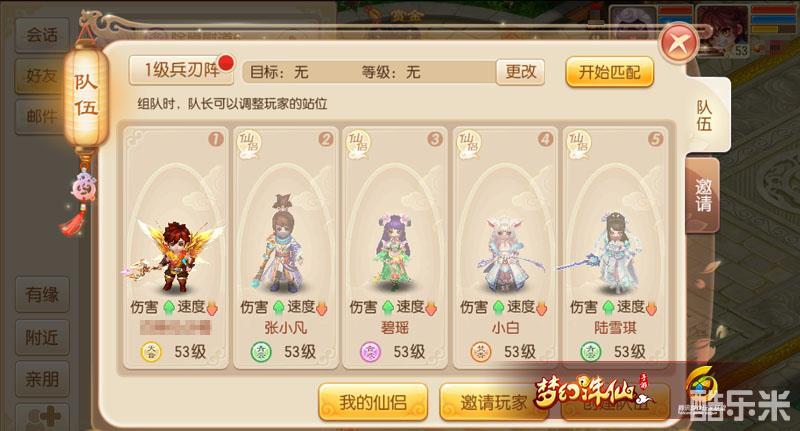Open the 好友 friends menu

42,76
